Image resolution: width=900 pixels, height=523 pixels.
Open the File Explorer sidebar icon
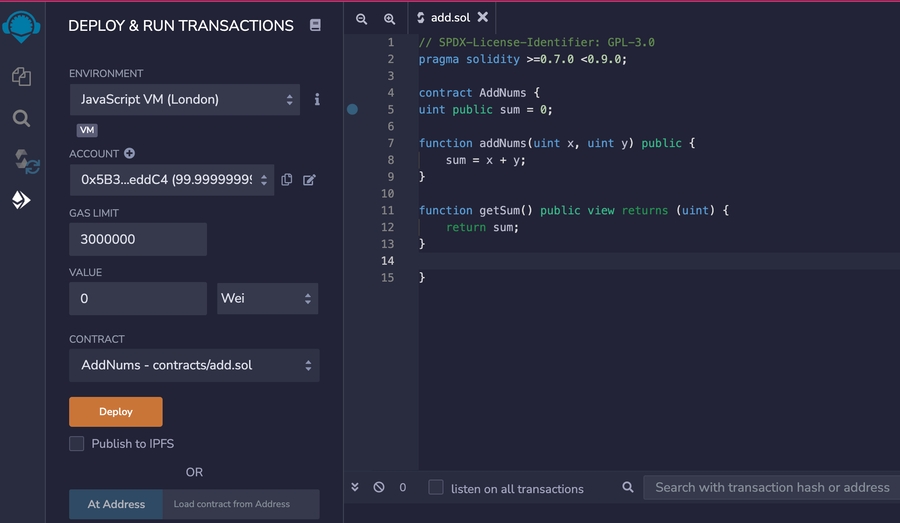[x=21, y=76]
